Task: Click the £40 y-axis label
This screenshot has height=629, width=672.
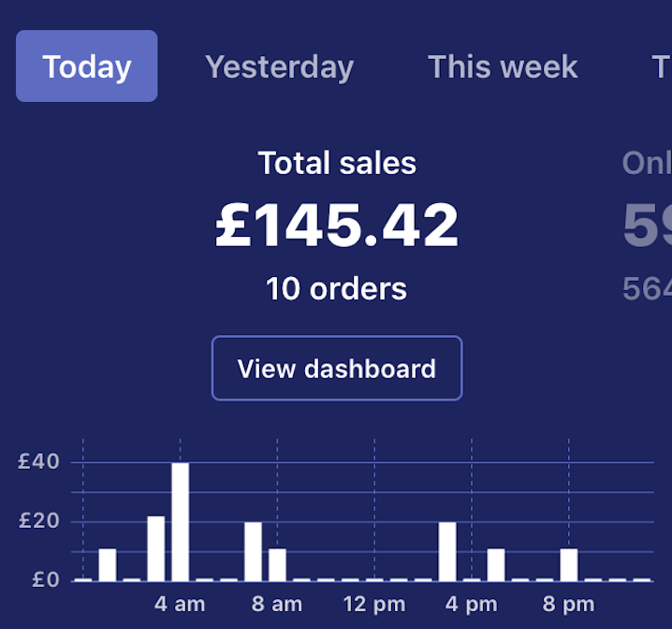Action: [x=39, y=461]
